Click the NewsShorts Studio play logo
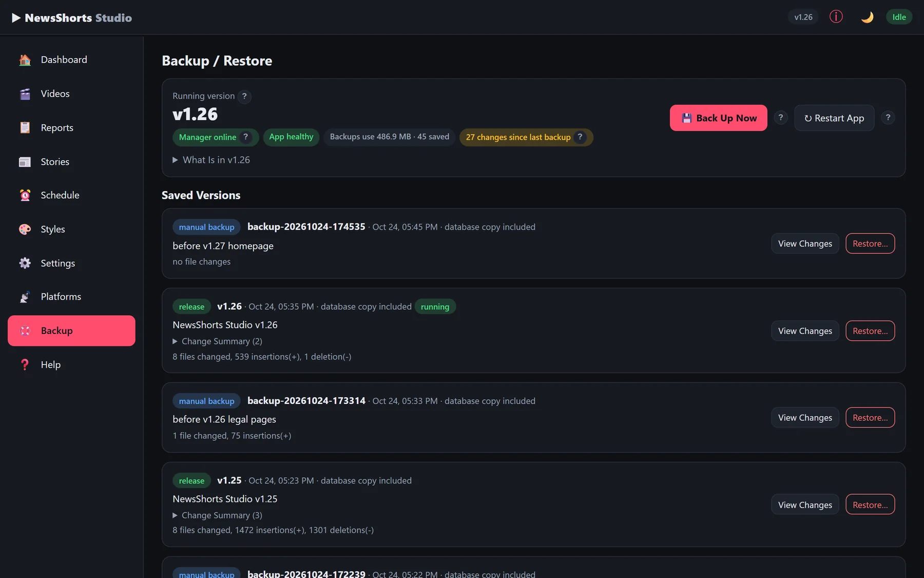This screenshot has width=924, height=578. (x=16, y=18)
